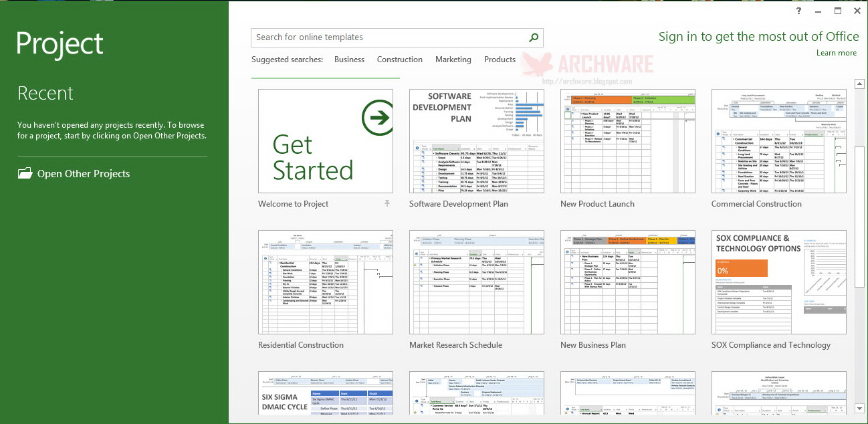Click the search magnifier icon
The image size is (868, 424).
click(x=534, y=37)
